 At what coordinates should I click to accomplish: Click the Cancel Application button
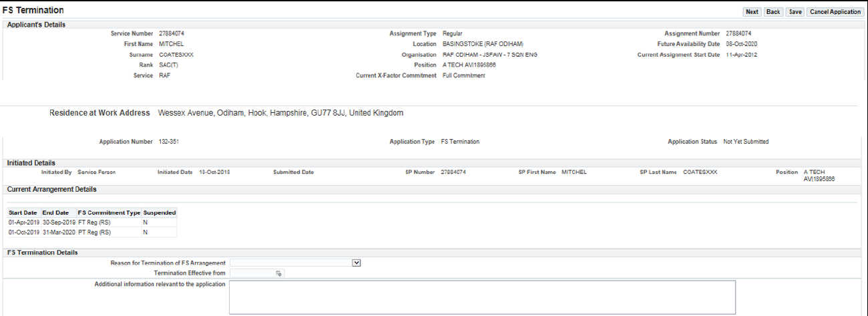point(835,12)
